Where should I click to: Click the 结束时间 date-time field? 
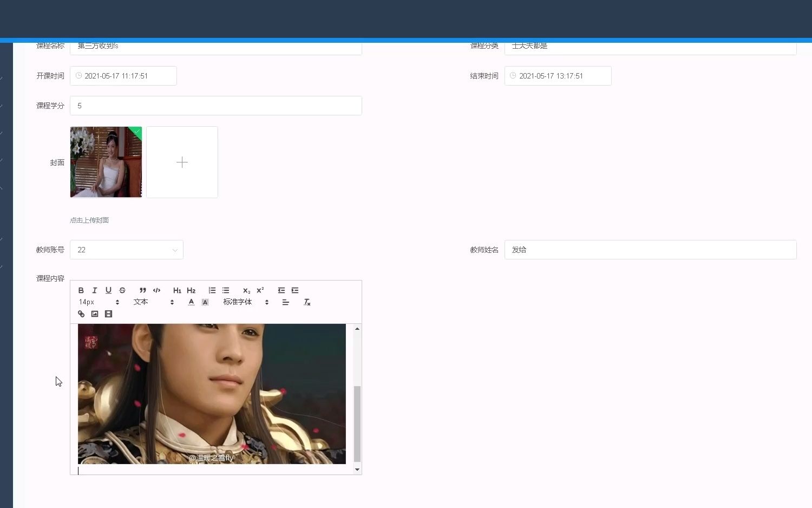pyautogui.click(x=558, y=76)
